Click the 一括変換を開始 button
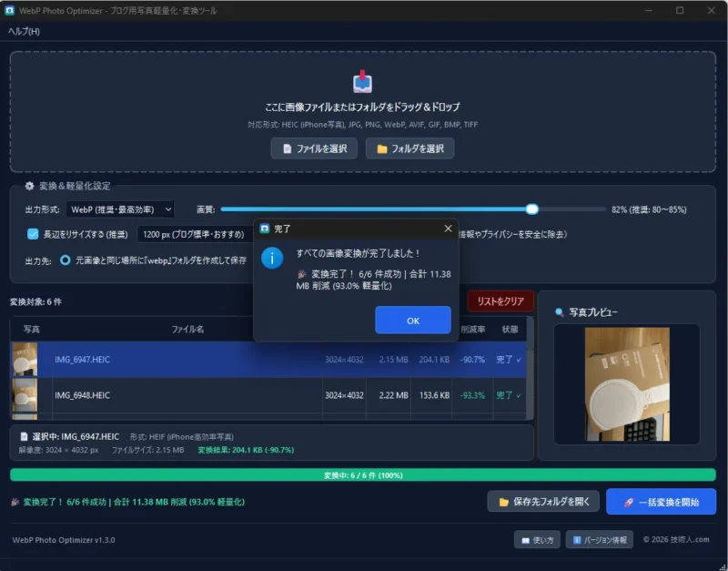This screenshot has height=571, width=728. coord(661,502)
